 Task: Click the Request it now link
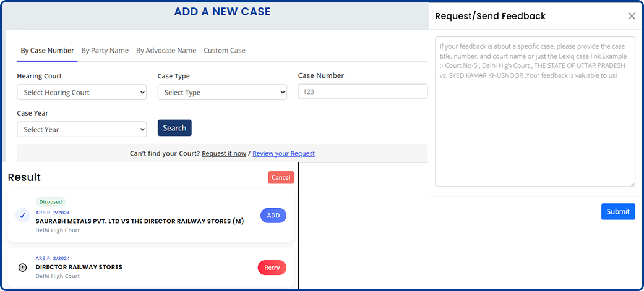(224, 153)
